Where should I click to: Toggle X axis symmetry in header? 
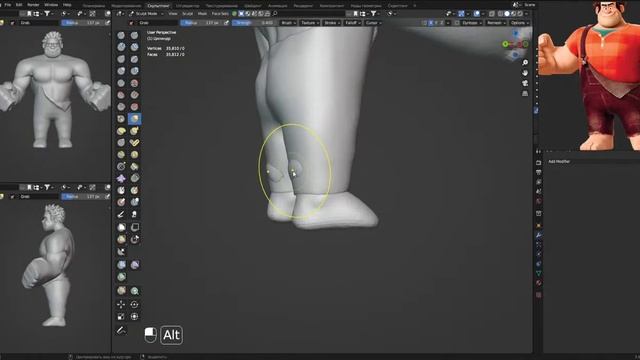(x=431, y=23)
